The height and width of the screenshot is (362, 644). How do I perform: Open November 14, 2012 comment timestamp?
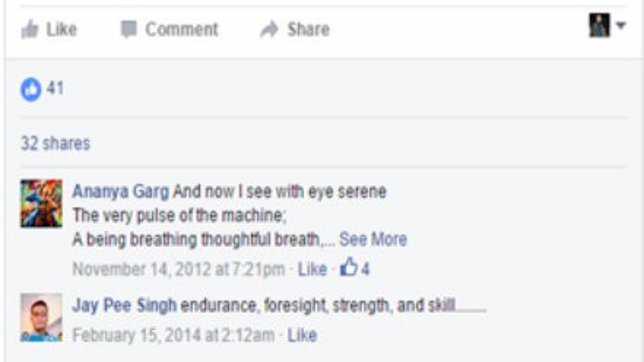(x=179, y=269)
